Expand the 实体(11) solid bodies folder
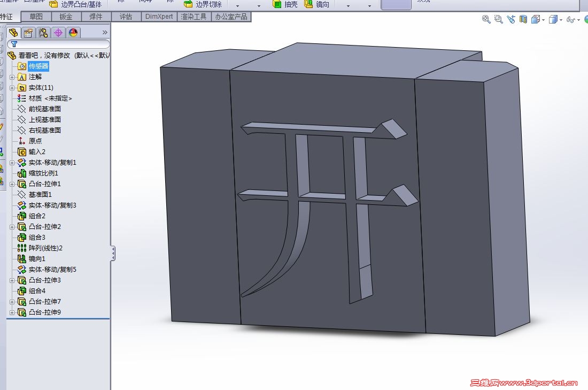 coord(12,88)
